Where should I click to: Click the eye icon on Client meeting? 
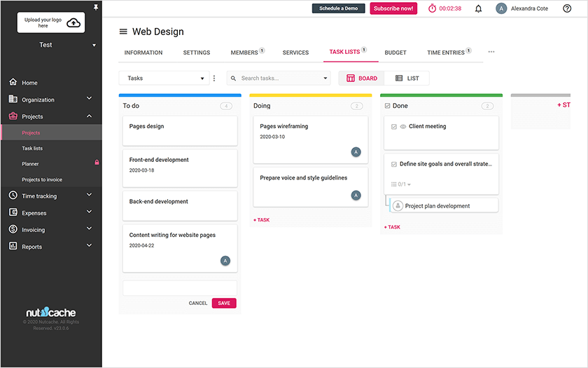(403, 127)
